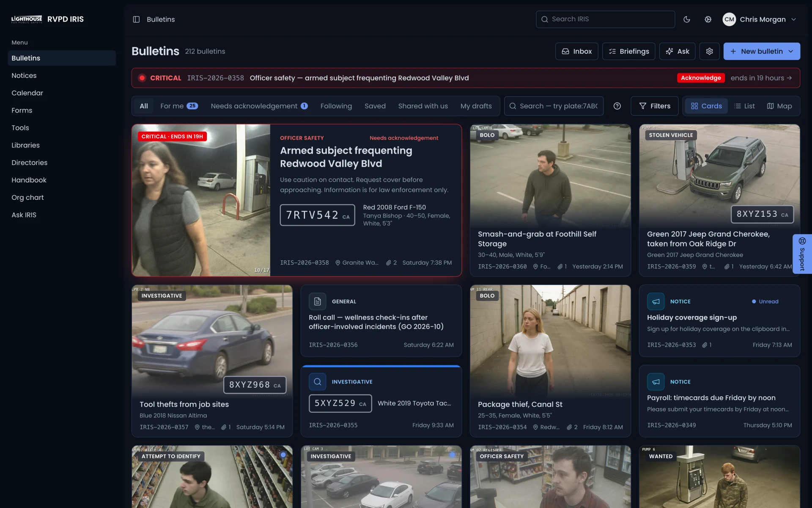Click the Search IRIS field
Viewport: 812px width, 508px height.
tap(605, 19)
